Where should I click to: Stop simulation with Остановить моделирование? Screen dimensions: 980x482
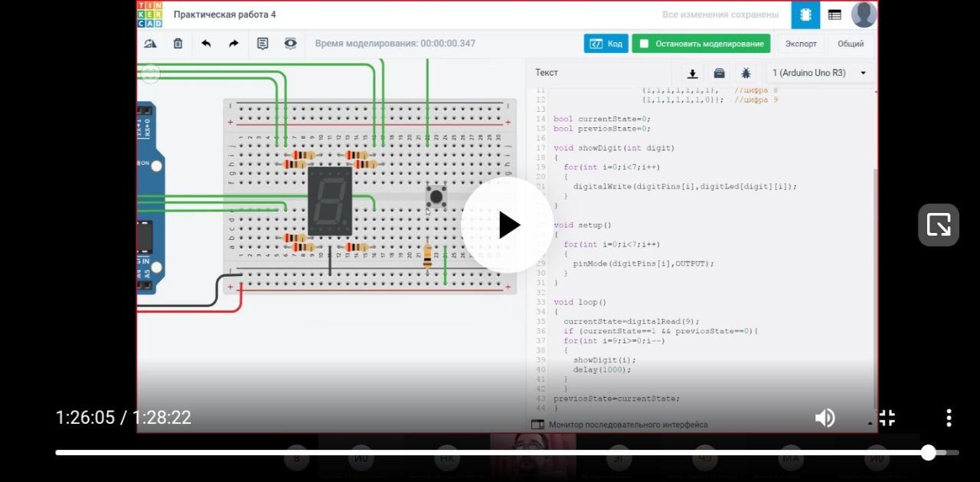[701, 44]
